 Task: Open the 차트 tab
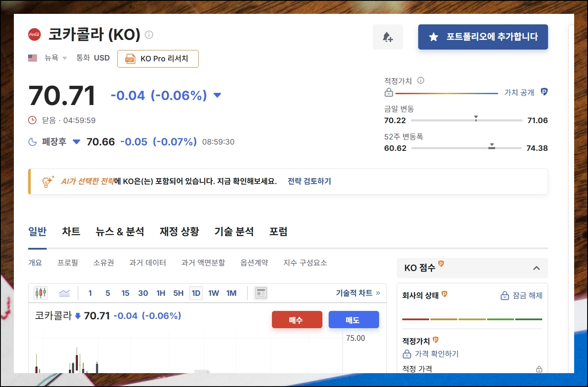tap(71, 232)
